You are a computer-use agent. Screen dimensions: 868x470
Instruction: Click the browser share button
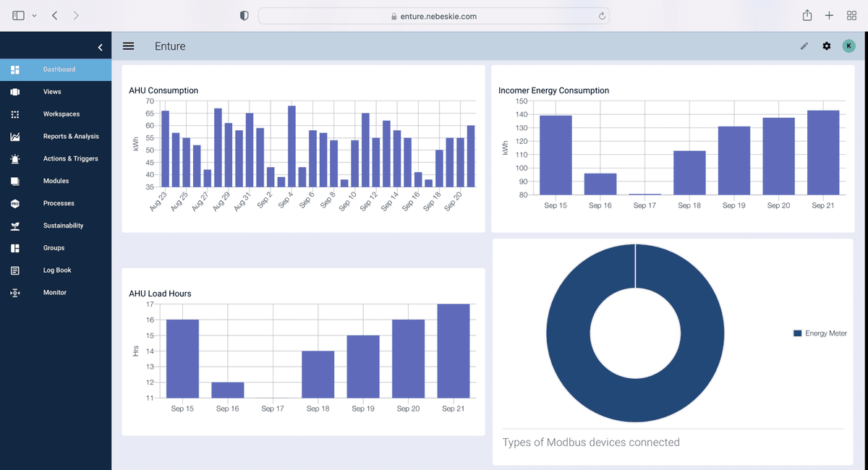click(x=807, y=15)
